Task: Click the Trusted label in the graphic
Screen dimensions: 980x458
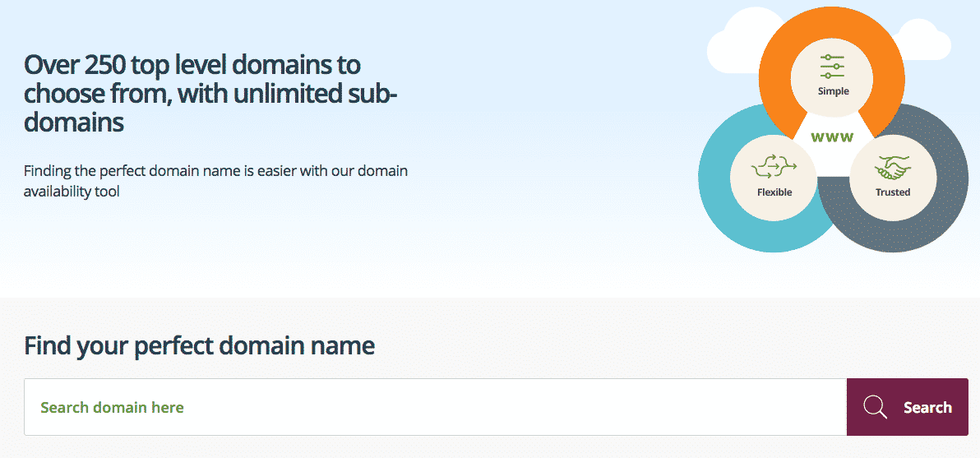Action: pos(893,192)
